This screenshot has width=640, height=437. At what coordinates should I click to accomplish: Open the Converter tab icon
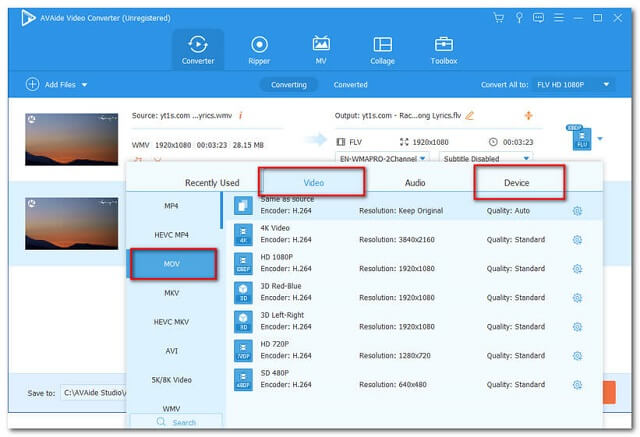[x=198, y=44]
